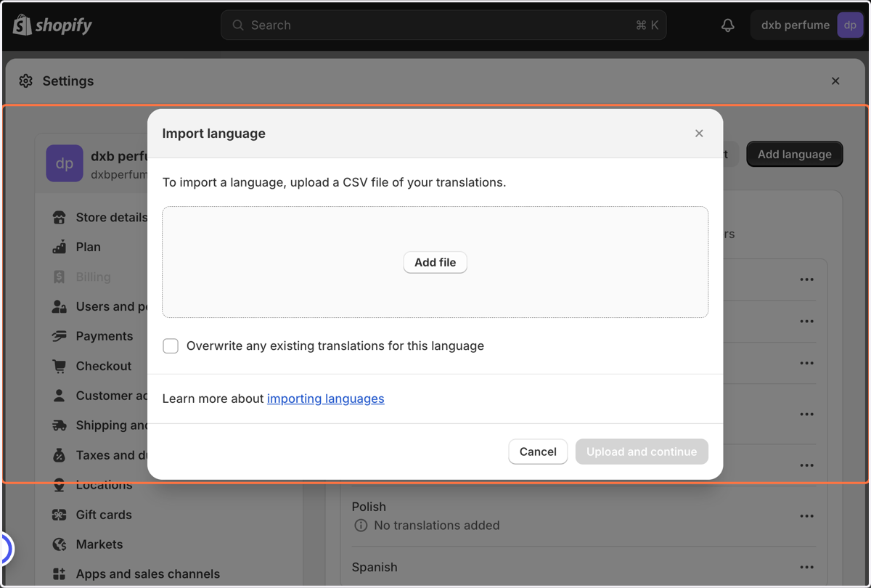Image resolution: width=871 pixels, height=588 pixels.
Task: Click the dp store avatar in sidebar
Action: pyautogui.click(x=65, y=163)
